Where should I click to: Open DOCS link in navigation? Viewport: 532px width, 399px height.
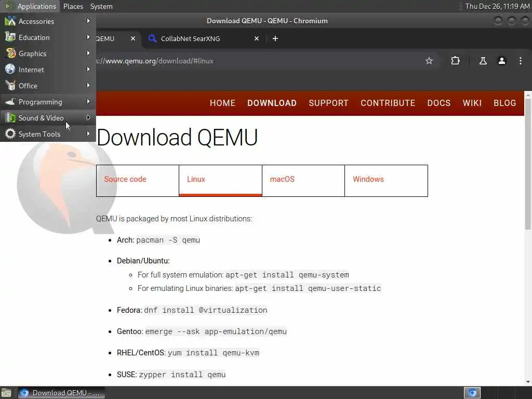coord(438,103)
